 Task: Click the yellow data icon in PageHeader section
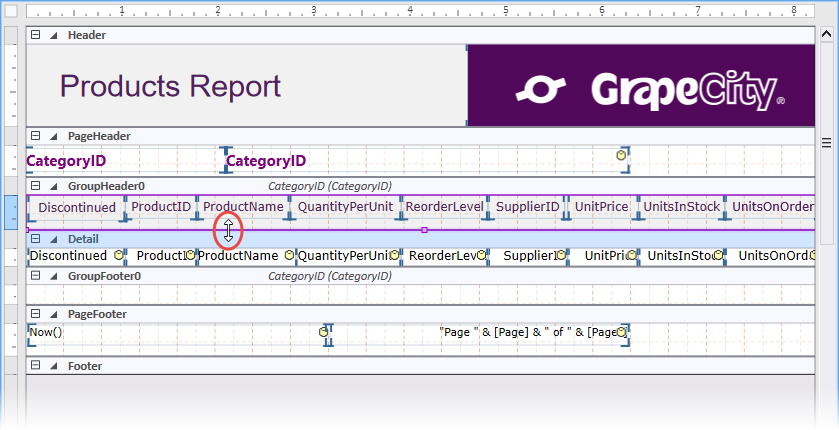(621, 156)
